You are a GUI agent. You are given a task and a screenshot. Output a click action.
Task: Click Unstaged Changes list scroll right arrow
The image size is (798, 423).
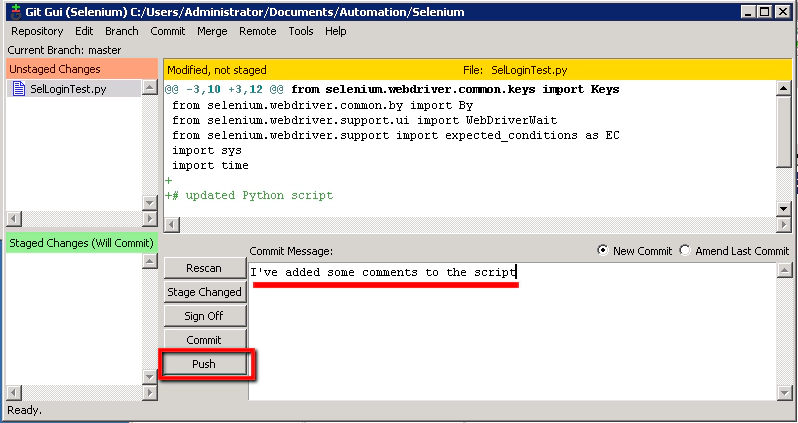[150, 219]
